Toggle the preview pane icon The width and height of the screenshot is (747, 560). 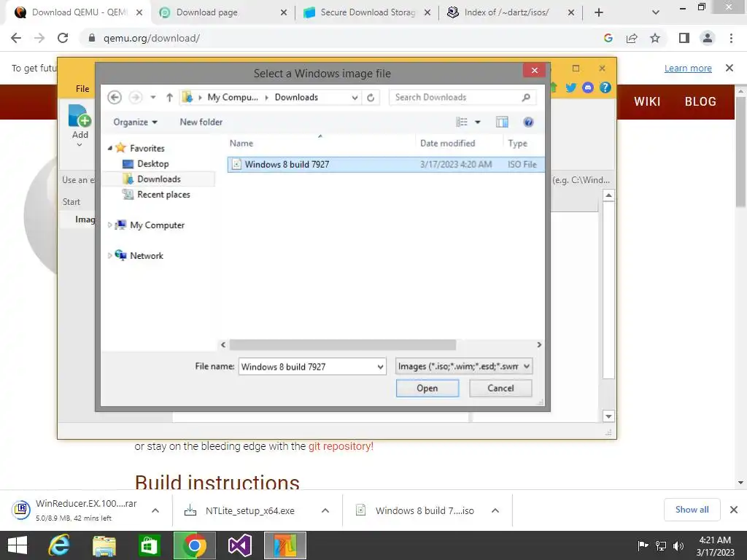tap(502, 122)
